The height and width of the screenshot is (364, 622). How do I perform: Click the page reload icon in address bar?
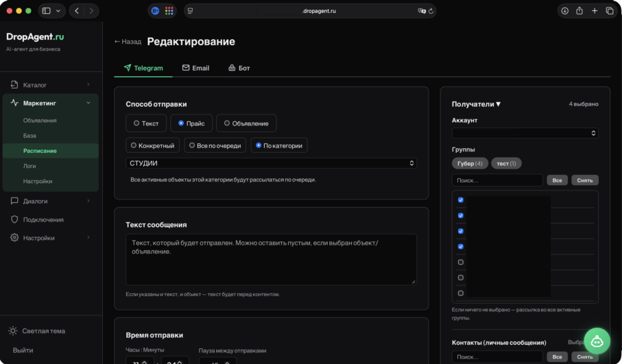[431, 11]
